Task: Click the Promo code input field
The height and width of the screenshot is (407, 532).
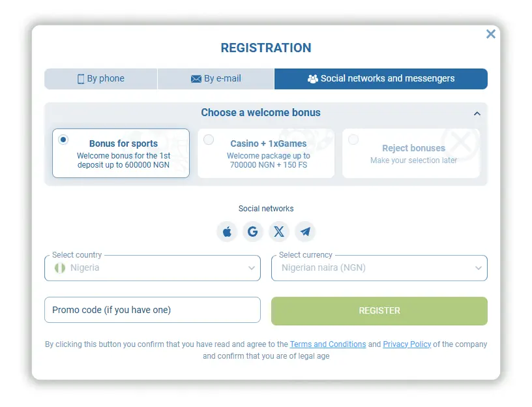Action: click(152, 310)
